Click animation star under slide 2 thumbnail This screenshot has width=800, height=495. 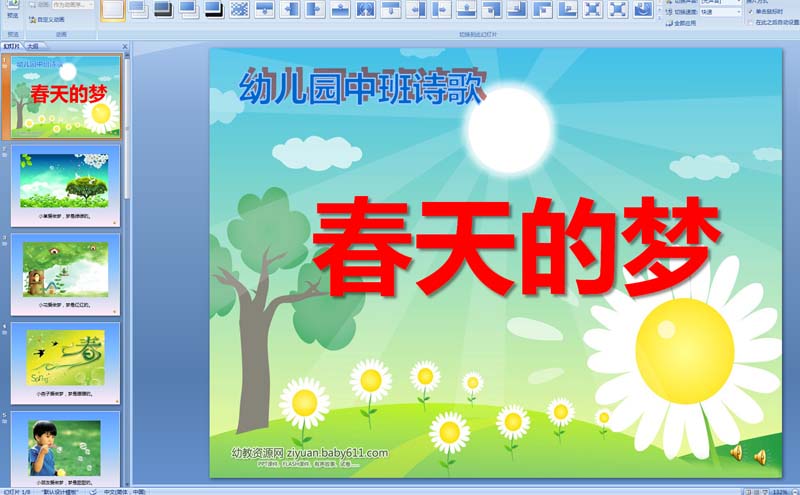(115, 223)
